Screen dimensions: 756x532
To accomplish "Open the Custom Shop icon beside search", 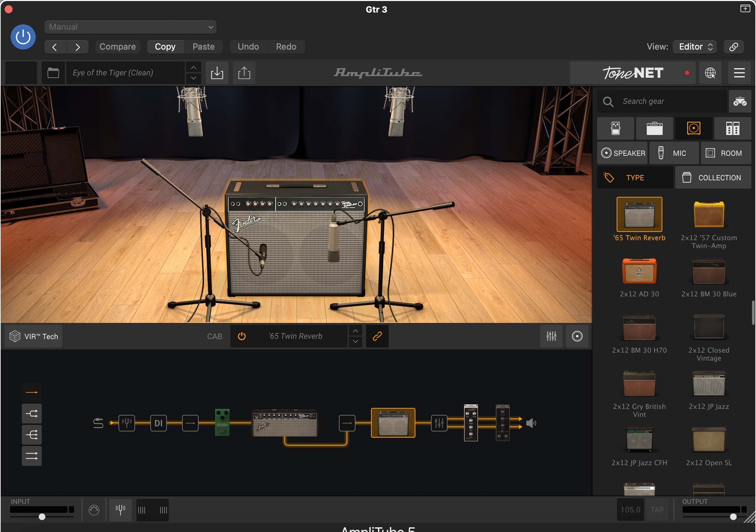I will [740, 101].
